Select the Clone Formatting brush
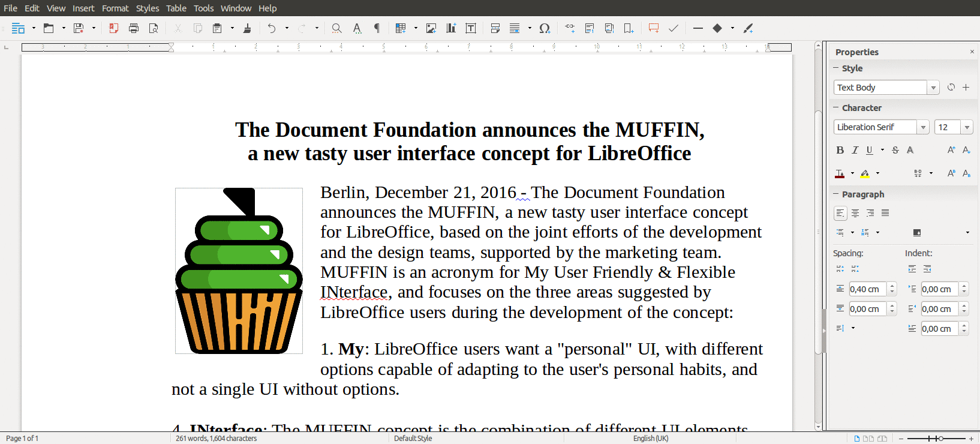Image resolution: width=980 pixels, height=444 pixels. pyautogui.click(x=247, y=28)
